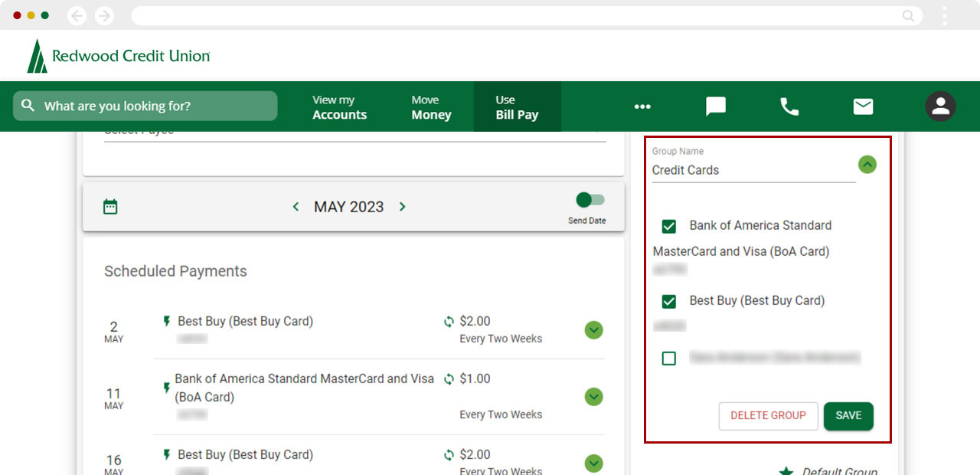Click the browser address bar
Screen dimensions: 980x475
tap(527, 15)
